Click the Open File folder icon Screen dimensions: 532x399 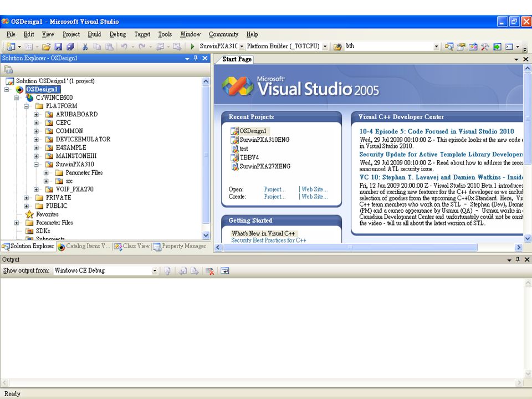[x=46, y=47]
